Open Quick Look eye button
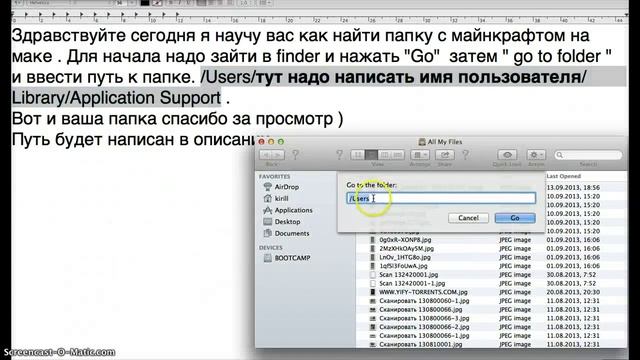 click(507, 155)
